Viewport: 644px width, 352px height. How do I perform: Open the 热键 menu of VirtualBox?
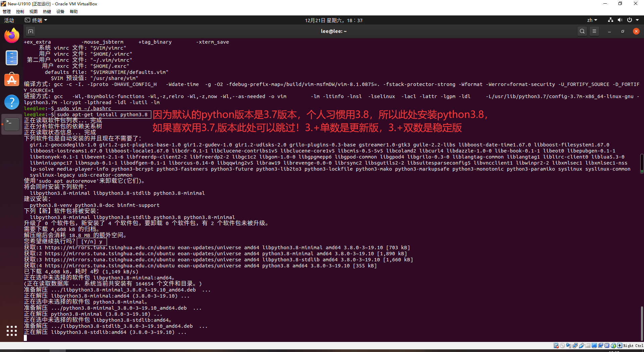coord(47,12)
